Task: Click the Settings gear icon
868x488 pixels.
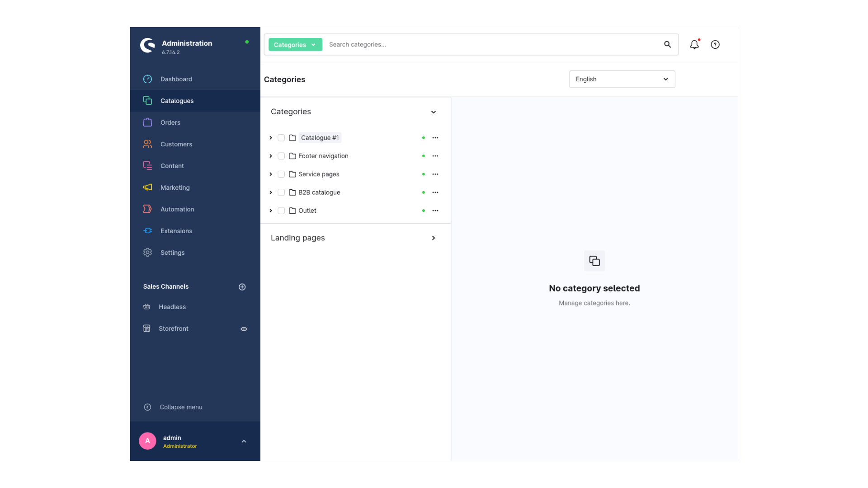Action: pos(147,253)
